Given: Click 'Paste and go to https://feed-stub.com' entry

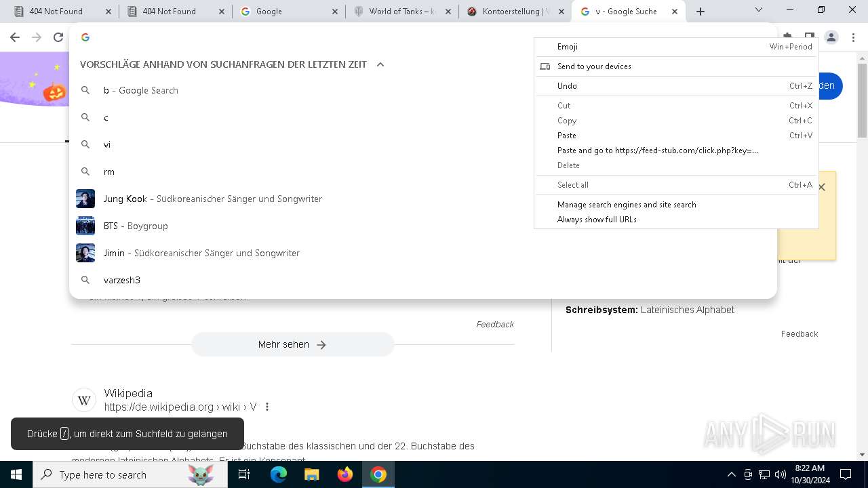Looking at the screenshot, I should click(676, 150).
